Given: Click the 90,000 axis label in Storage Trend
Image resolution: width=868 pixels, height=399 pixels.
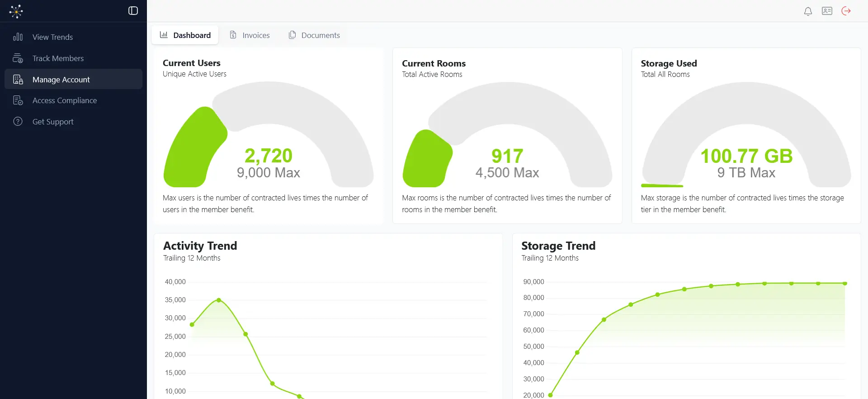Looking at the screenshot, I should (x=534, y=282).
